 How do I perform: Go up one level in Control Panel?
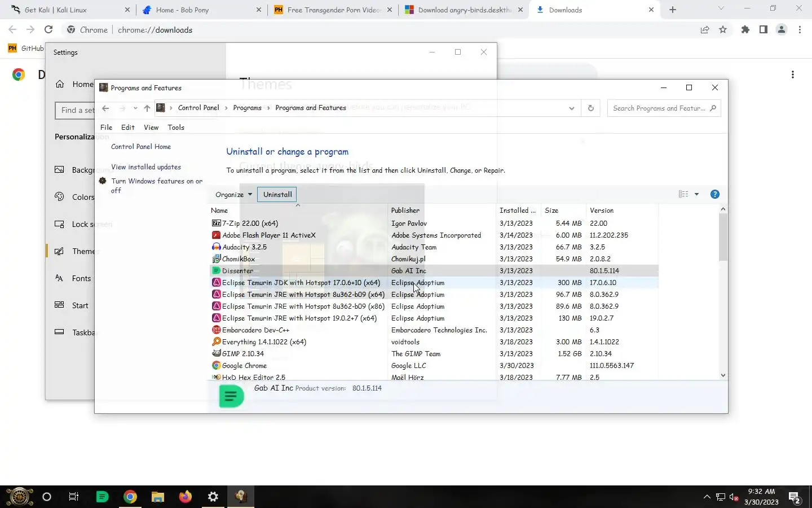(147, 108)
